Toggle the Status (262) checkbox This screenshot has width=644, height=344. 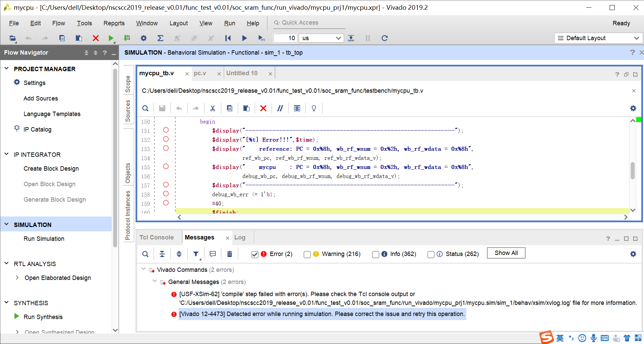tap(431, 254)
